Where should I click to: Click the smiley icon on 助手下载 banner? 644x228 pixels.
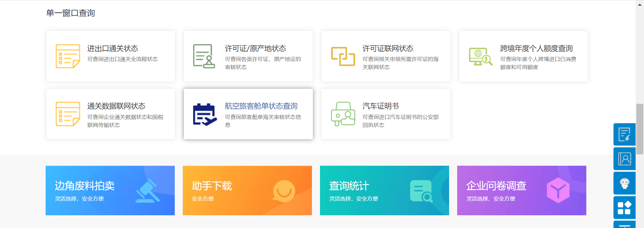click(x=284, y=191)
